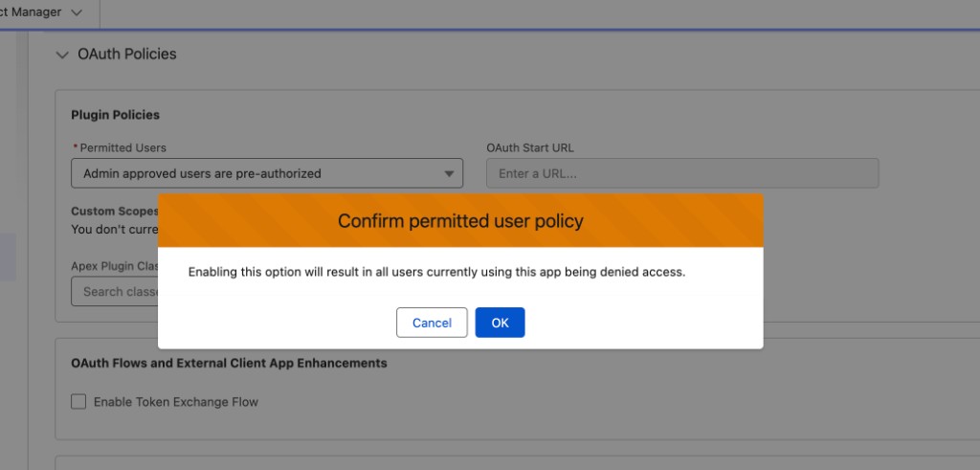Open the Permitted Users dropdown

[x=267, y=173]
